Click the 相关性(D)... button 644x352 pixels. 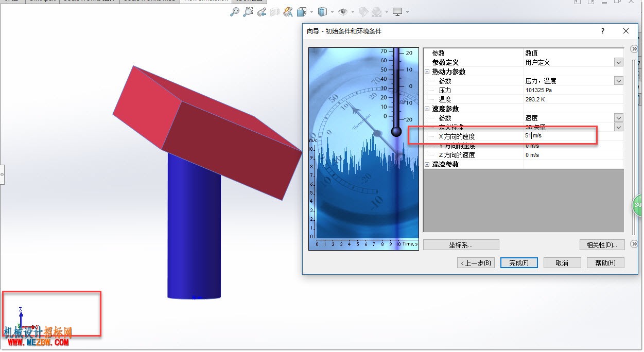(x=602, y=245)
